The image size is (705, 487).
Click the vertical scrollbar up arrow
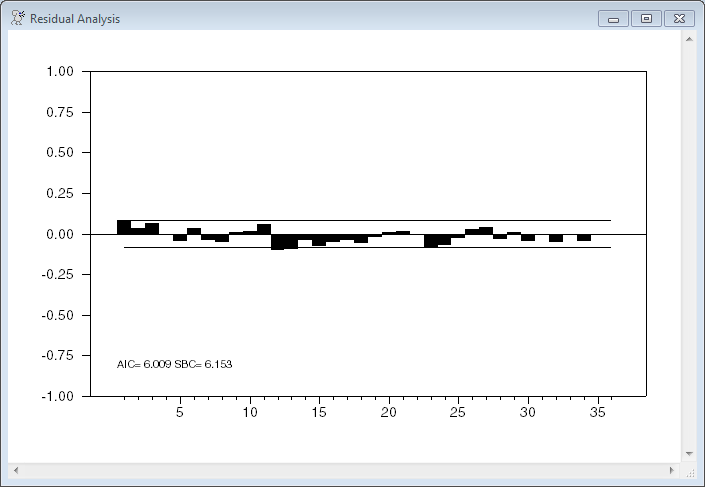coord(688,38)
